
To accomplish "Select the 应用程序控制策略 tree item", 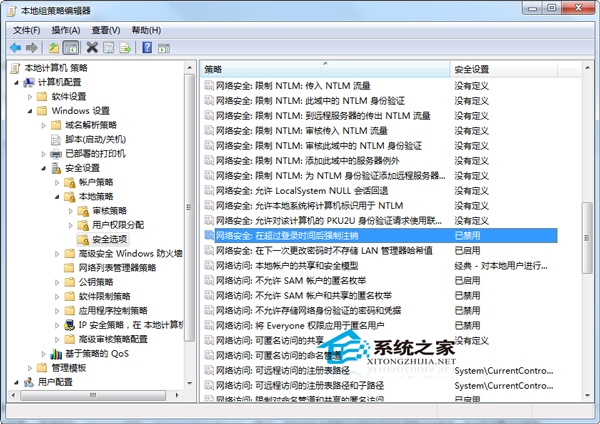I will [113, 311].
